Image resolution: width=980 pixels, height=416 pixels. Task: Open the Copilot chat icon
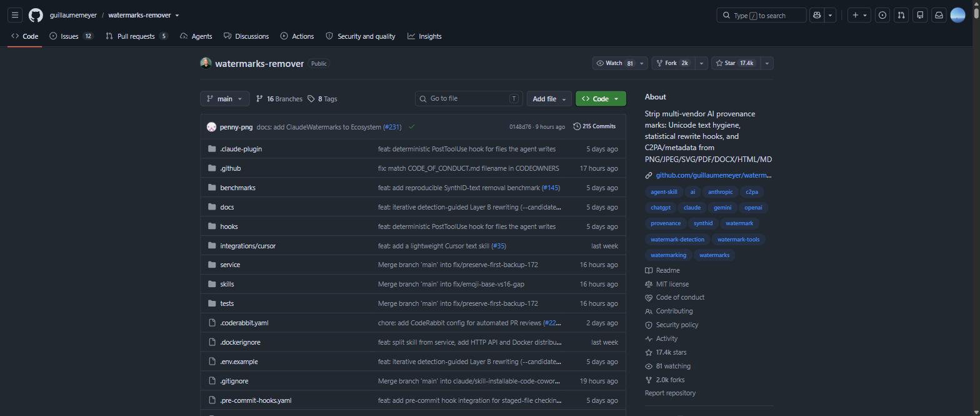[816, 15]
